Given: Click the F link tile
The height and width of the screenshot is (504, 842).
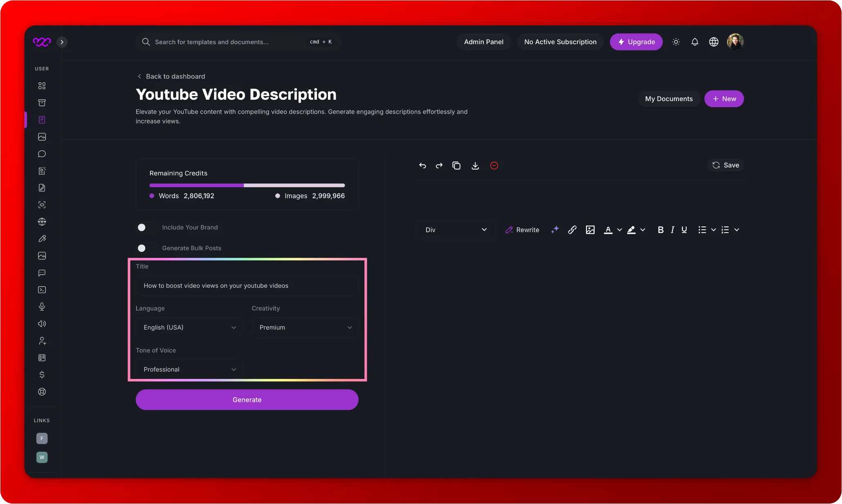Looking at the screenshot, I should tap(42, 439).
